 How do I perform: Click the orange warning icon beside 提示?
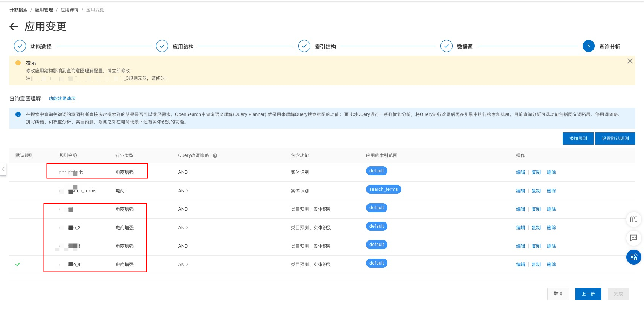click(18, 63)
